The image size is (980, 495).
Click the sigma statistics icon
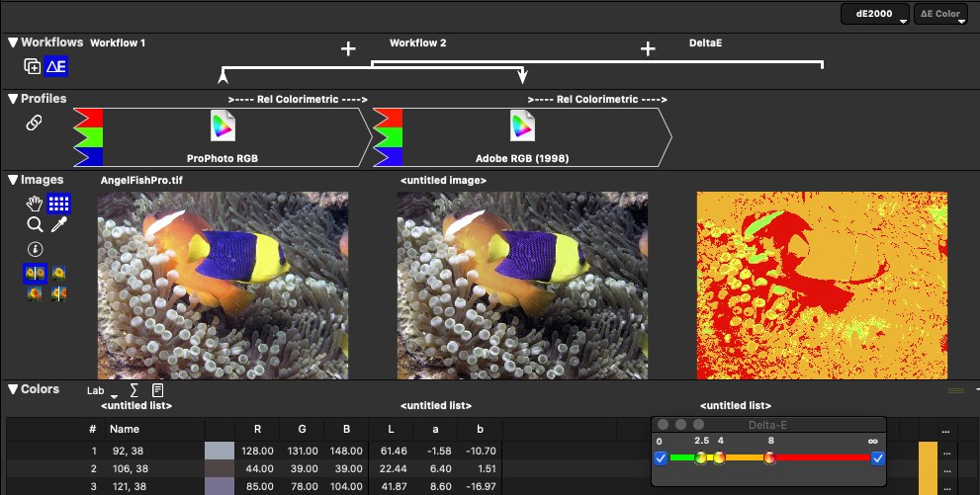pos(134,390)
